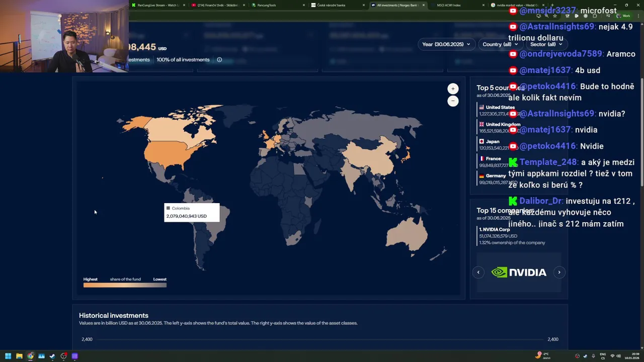This screenshot has width=644, height=362.
Task: Click China on the world map
Action: [x=370, y=156]
